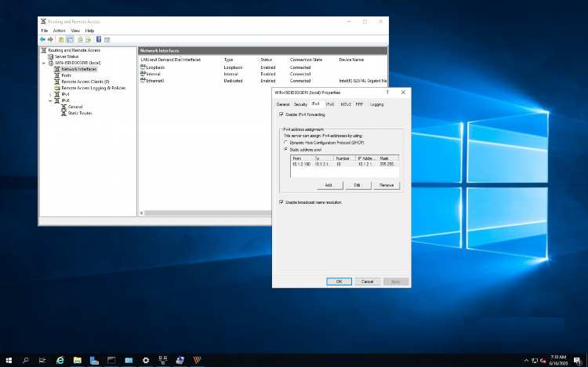Click the Back arrow in the MMC toolbar
The width and height of the screenshot is (588, 367).
pyautogui.click(x=42, y=39)
